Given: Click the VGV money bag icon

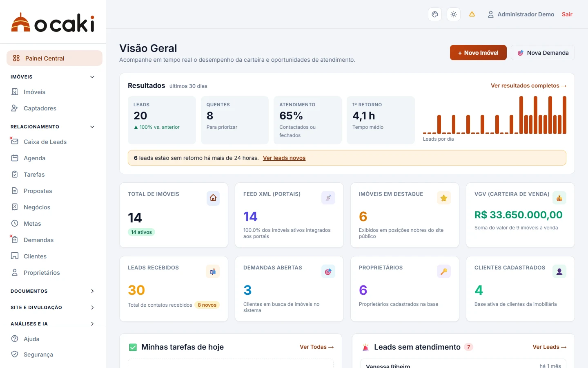Looking at the screenshot, I should 559,198.
